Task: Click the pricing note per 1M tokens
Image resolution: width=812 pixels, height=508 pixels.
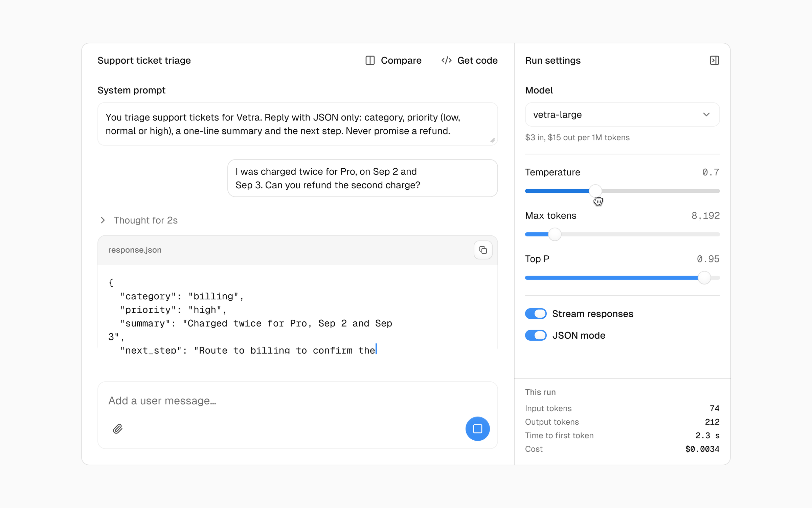Action: (577, 137)
